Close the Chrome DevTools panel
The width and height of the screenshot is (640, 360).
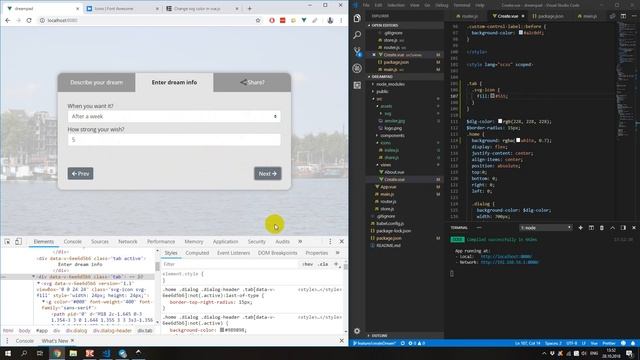[342, 242]
